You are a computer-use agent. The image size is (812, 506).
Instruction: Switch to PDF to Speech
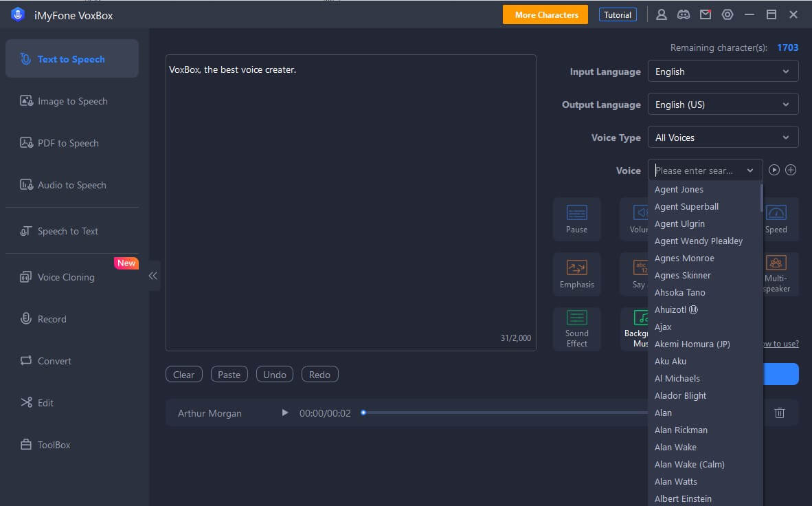[72, 143]
